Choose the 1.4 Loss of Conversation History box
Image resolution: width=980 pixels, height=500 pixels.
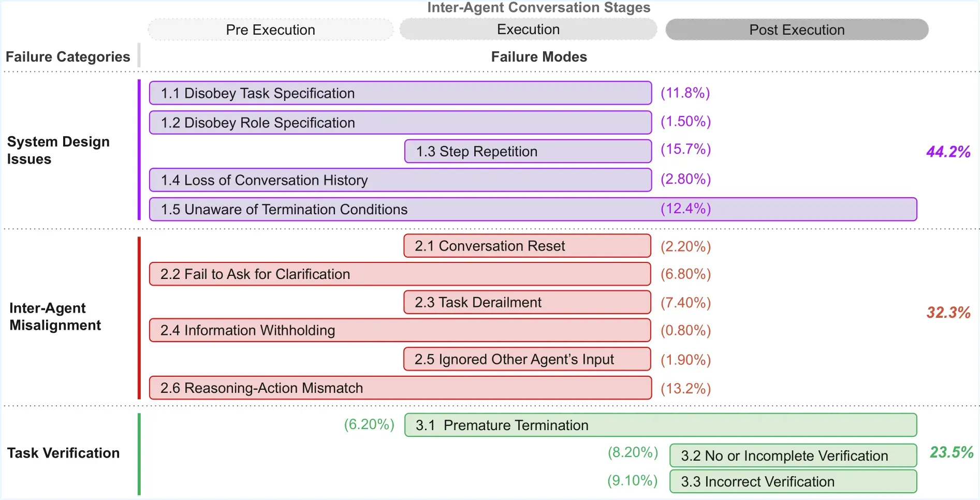[x=400, y=180]
